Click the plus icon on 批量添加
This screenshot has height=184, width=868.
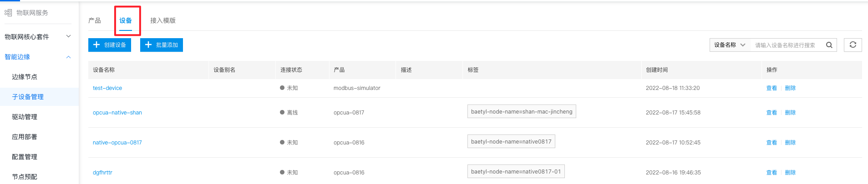(148, 45)
